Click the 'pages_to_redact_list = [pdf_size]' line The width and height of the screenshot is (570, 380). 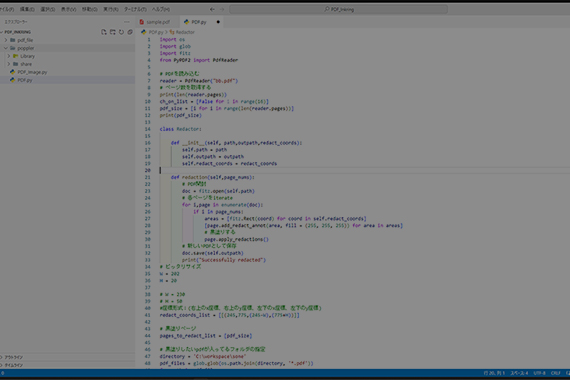tap(206, 336)
